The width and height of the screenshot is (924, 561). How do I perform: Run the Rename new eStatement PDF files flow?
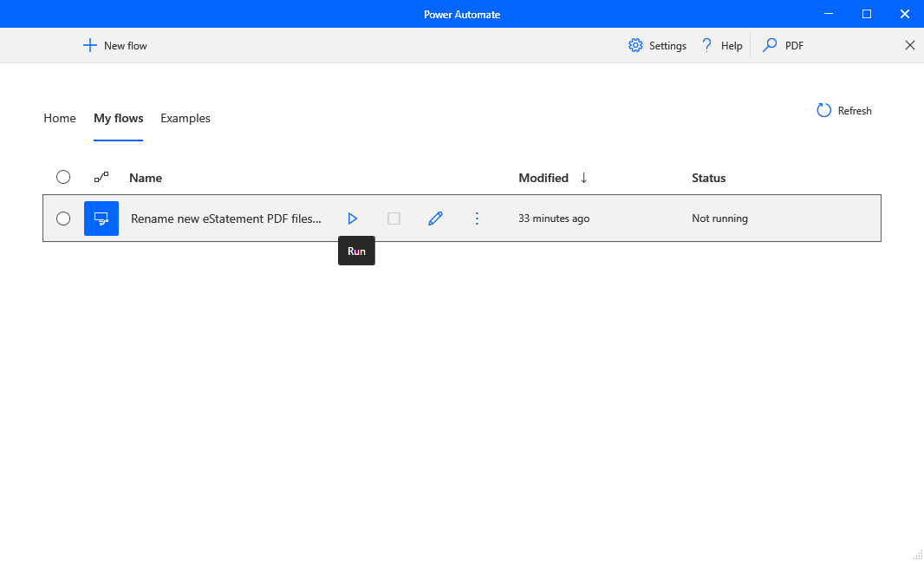(x=353, y=219)
